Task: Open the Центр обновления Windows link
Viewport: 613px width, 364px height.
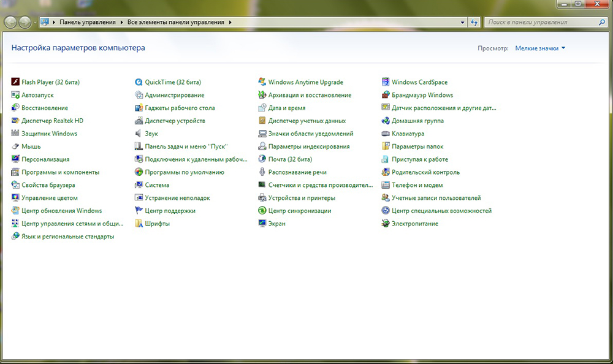Action: (x=61, y=211)
